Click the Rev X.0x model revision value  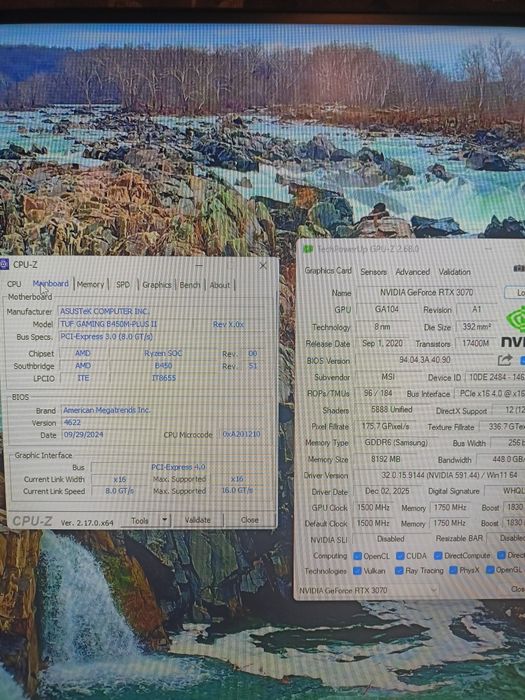(x=230, y=324)
